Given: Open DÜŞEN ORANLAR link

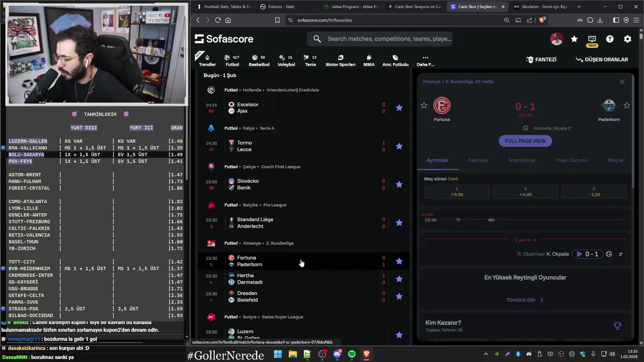Looking at the screenshot, I should coord(602,59).
